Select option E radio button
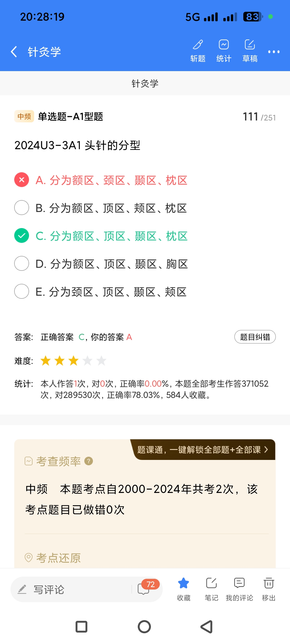 (x=22, y=291)
